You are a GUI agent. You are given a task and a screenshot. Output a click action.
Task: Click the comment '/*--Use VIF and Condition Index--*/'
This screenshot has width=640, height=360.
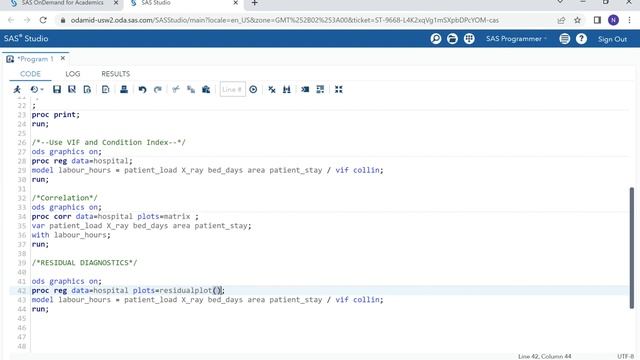pyautogui.click(x=109, y=142)
